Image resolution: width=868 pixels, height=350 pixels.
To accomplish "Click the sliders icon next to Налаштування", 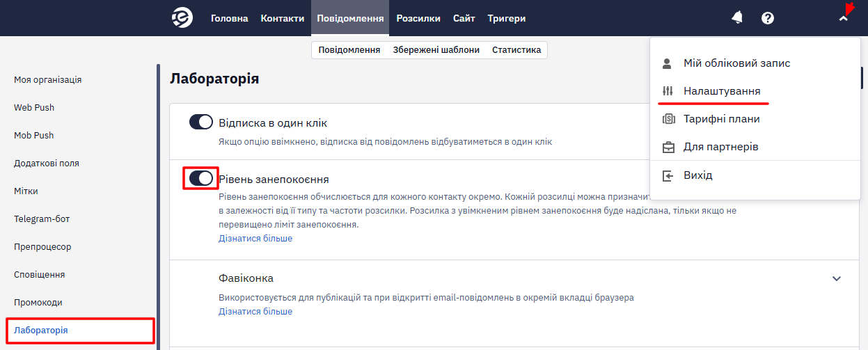I will [x=668, y=91].
